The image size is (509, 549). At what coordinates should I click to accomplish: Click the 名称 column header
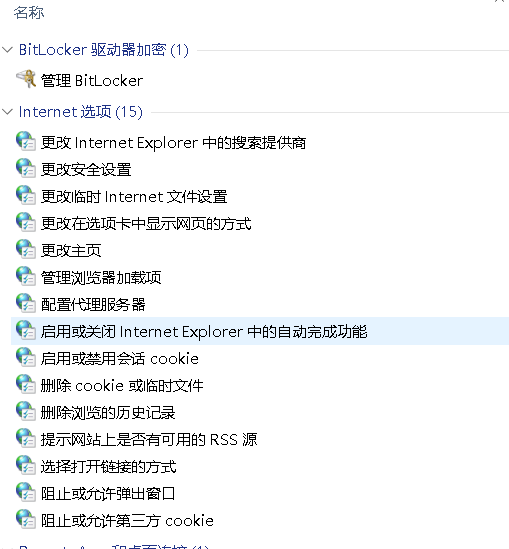pyautogui.click(x=29, y=13)
